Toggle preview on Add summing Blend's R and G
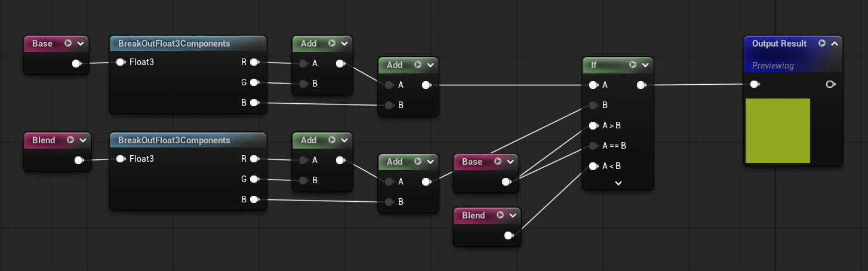Image resolution: width=868 pixels, height=271 pixels. [x=332, y=140]
